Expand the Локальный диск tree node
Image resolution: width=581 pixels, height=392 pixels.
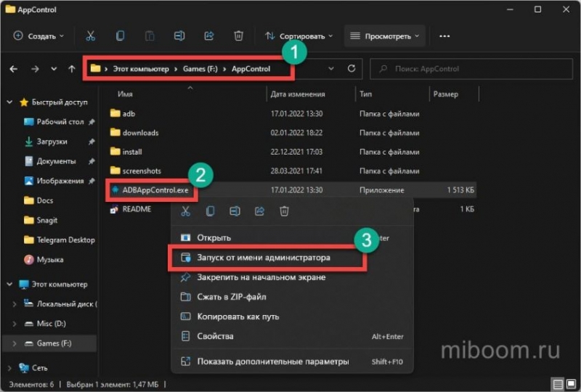pyautogui.click(x=15, y=304)
